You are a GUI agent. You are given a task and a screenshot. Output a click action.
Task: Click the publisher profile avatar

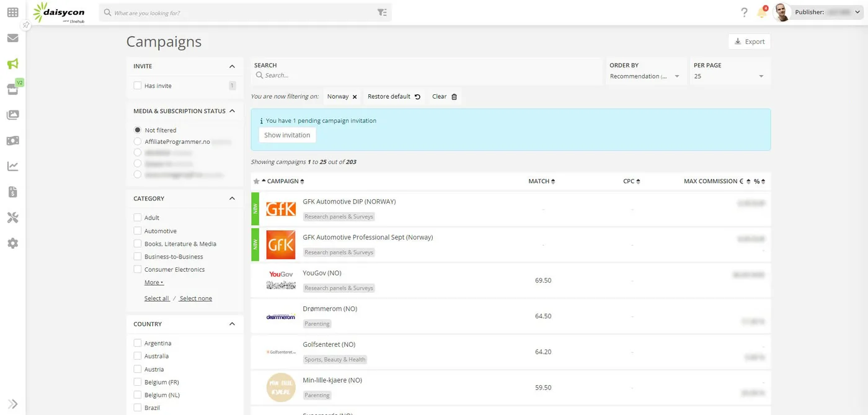(x=781, y=12)
